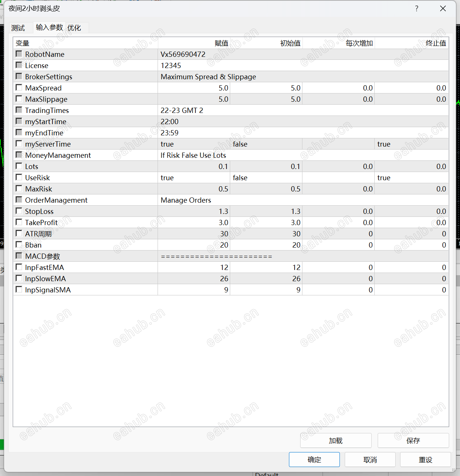460x476 pixels.
Task: Click the ATR周期 赋值 30 cell
Action: coord(194,234)
